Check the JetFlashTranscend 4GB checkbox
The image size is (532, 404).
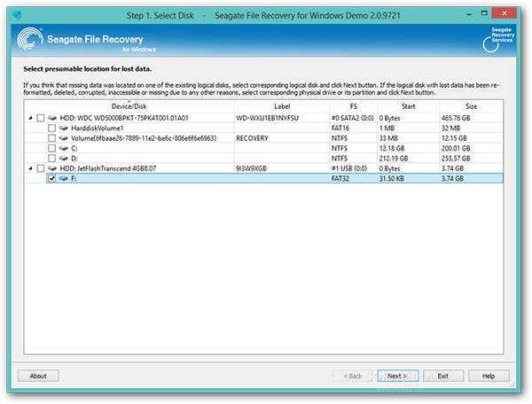(41, 168)
